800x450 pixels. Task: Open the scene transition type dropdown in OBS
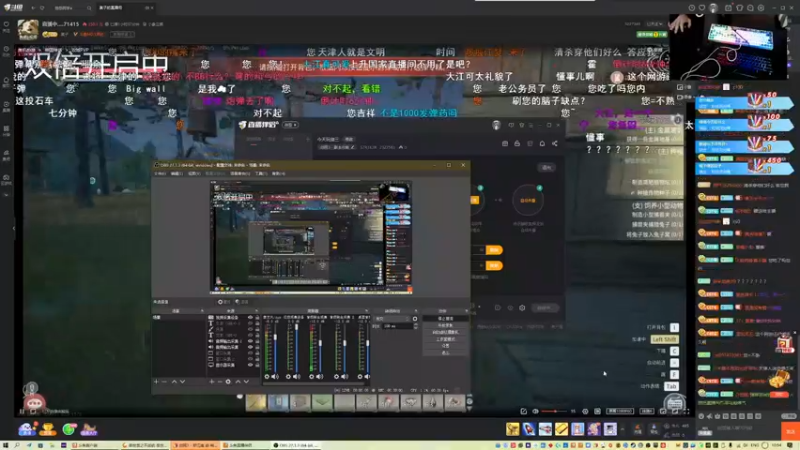click(393, 319)
